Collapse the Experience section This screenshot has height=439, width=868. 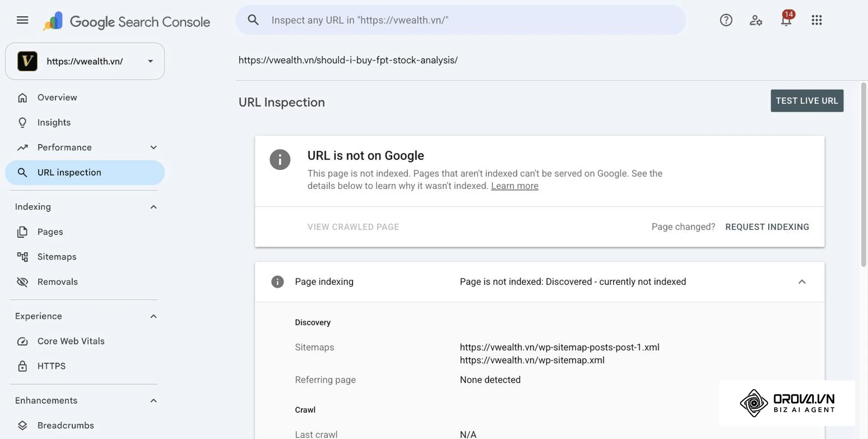[154, 316]
